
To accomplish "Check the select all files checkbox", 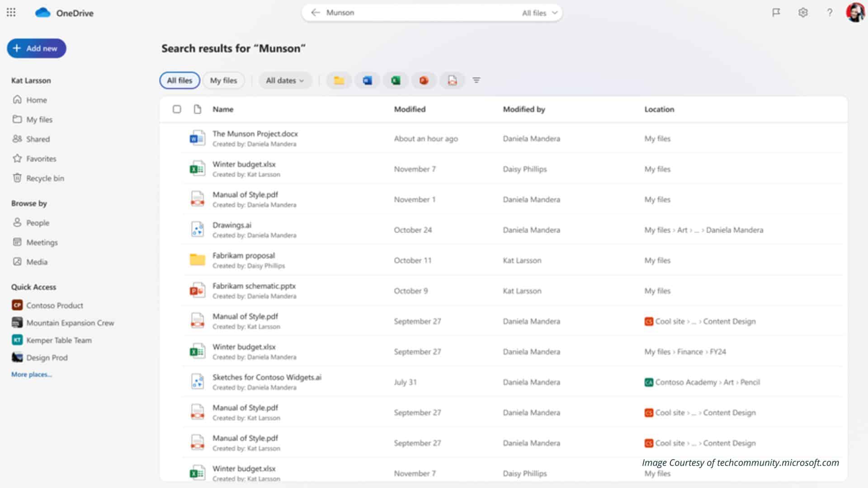I will point(177,109).
